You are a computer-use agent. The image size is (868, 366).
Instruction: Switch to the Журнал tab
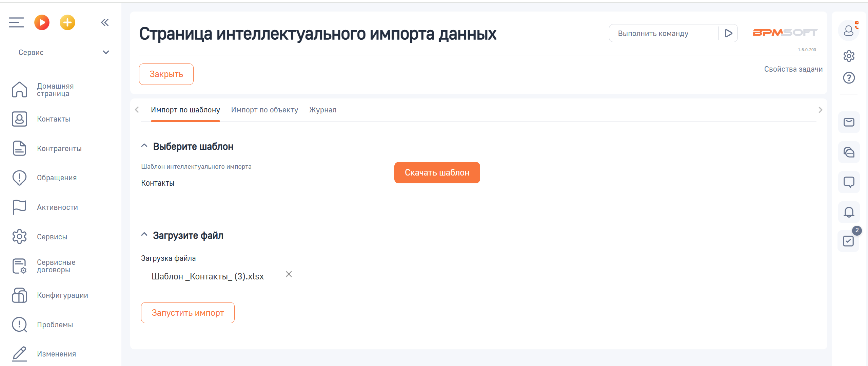pyautogui.click(x=322, y=110)
